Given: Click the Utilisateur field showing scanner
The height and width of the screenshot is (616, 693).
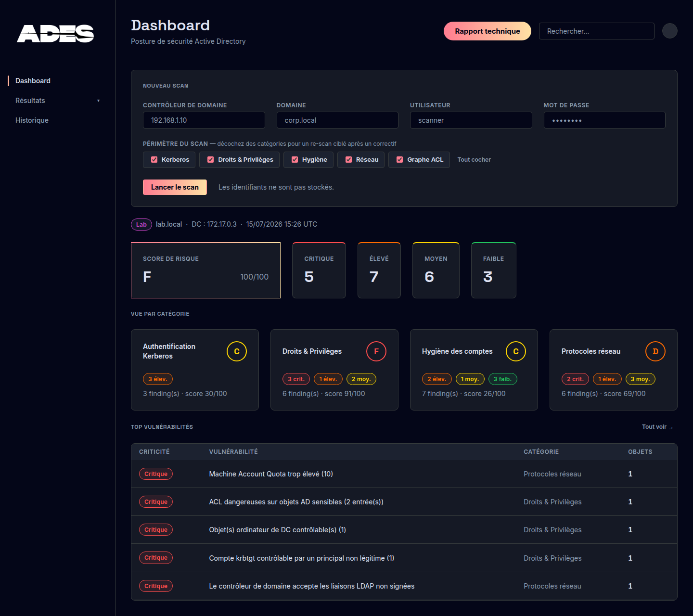Looking at the screenshot, I should (471, 120).
